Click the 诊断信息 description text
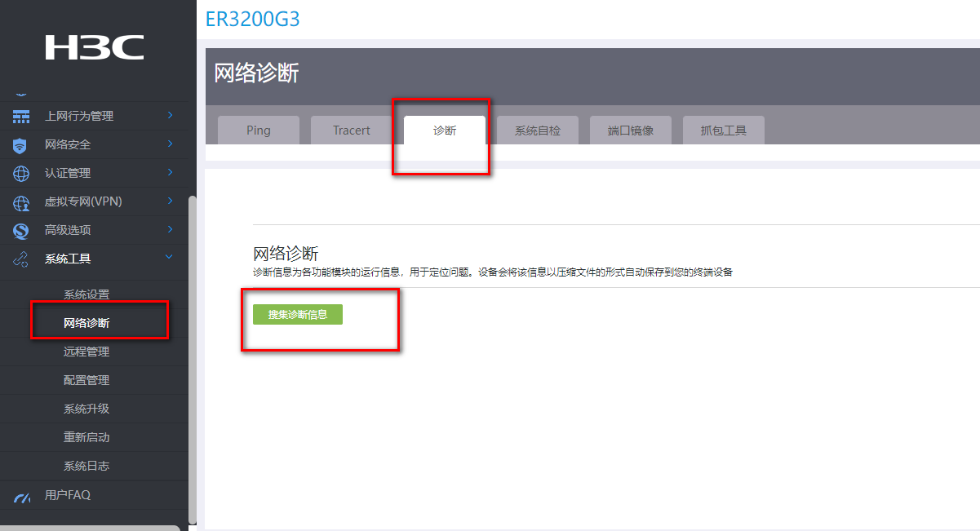The width and height of the screenshot is (980, 531). pyautogui.click(x=493, y=272)
